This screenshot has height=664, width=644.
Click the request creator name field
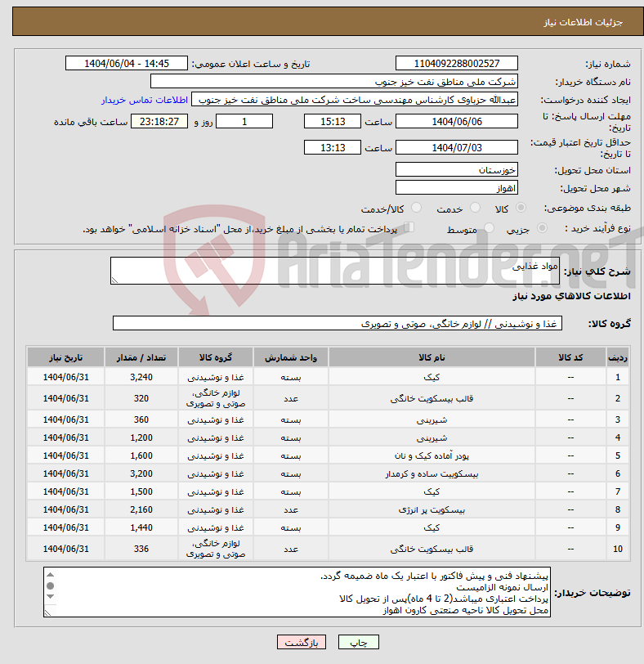355,100
